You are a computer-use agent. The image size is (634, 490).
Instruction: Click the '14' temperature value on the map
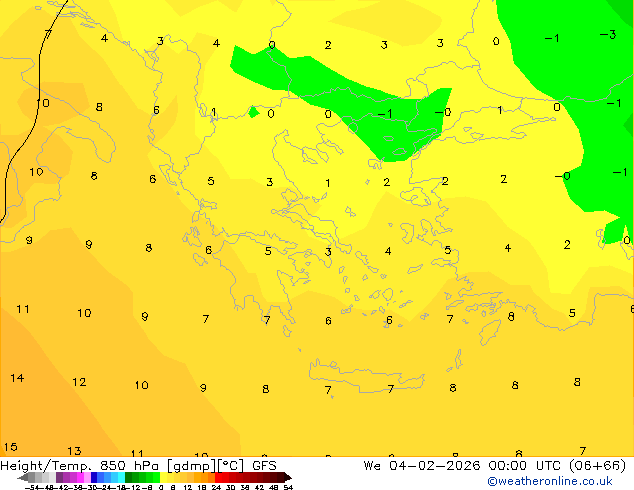coord(17,378)
